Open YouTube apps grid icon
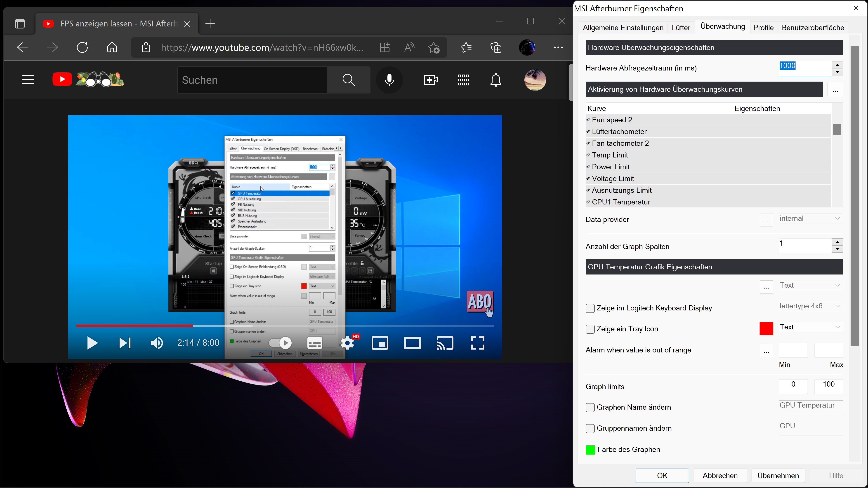The height and width of the screenshot is (488, 868). 463,80
